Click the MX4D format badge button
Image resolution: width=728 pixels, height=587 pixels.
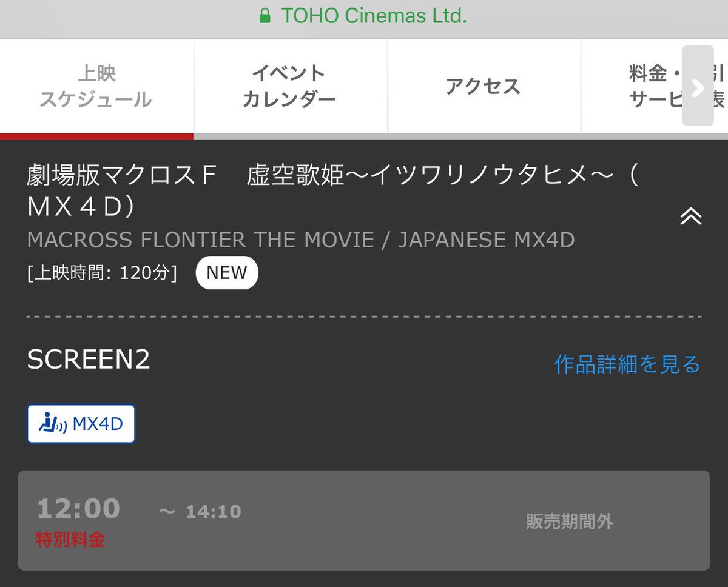[x=81, y=423]
